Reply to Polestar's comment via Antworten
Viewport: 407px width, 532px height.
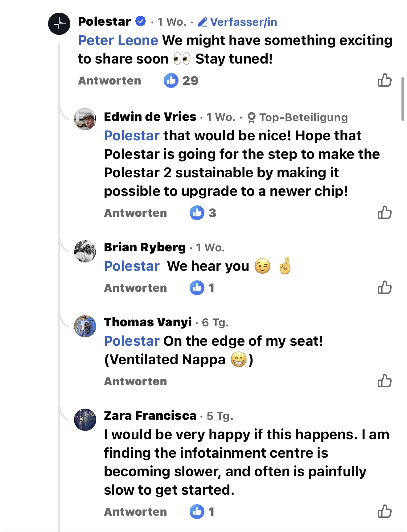click(x=109, y=80)
